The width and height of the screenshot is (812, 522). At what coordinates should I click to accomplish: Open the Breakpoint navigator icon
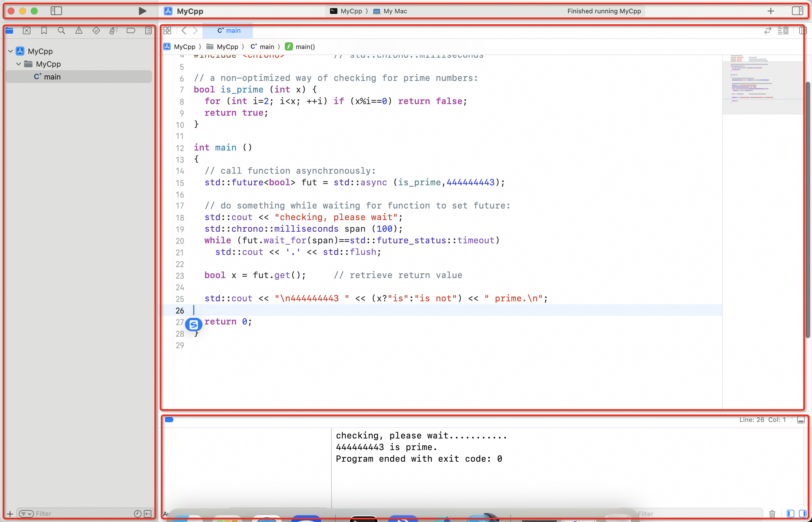[131, 31]
